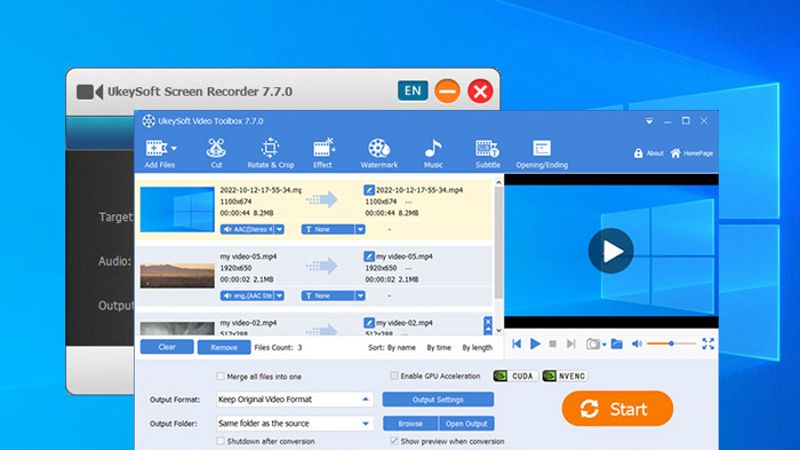This screenshot has height=450, width=800.
Task: Sort files By time
Action: point(439,347)
